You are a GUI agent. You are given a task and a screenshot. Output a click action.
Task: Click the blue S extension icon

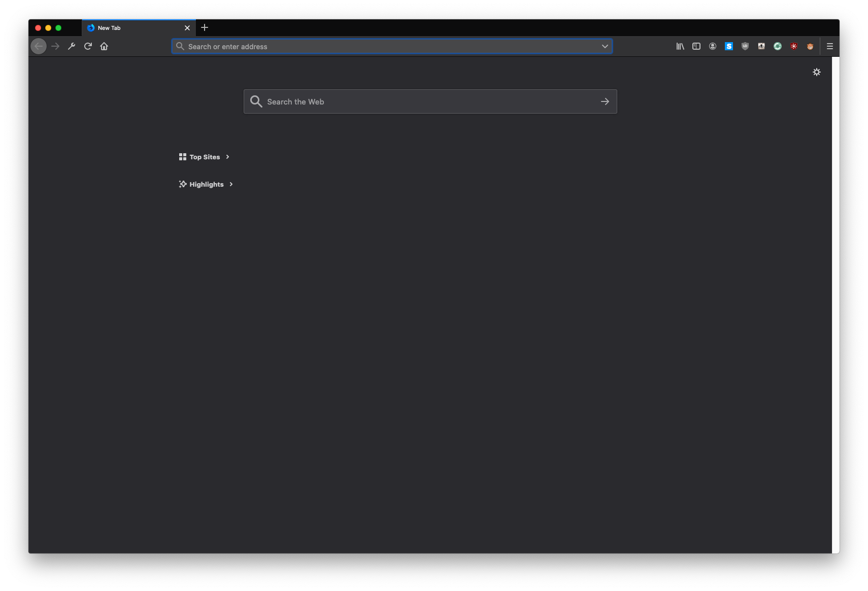click(729, 46)
